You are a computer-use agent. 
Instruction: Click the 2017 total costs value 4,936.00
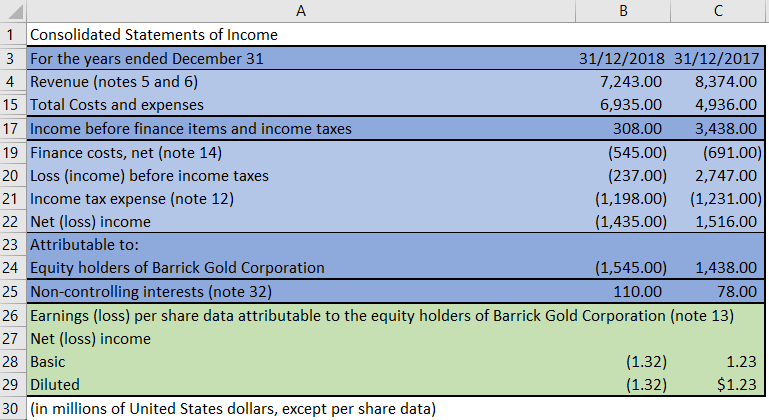point(726,104)
